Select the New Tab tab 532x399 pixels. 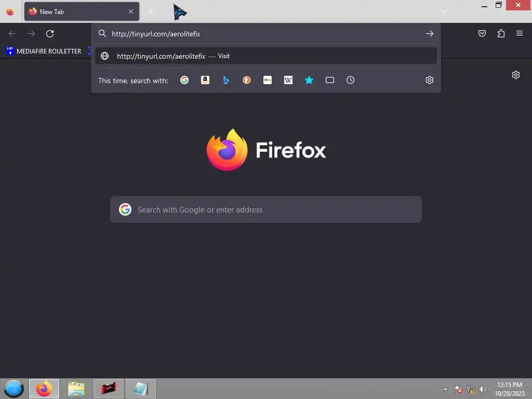[x=82, y=11]
